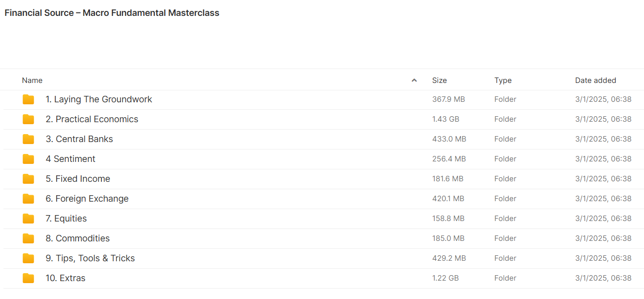Sort by Date added column
This screenshot has width=644, height=299.
click(x=595, y=80)
